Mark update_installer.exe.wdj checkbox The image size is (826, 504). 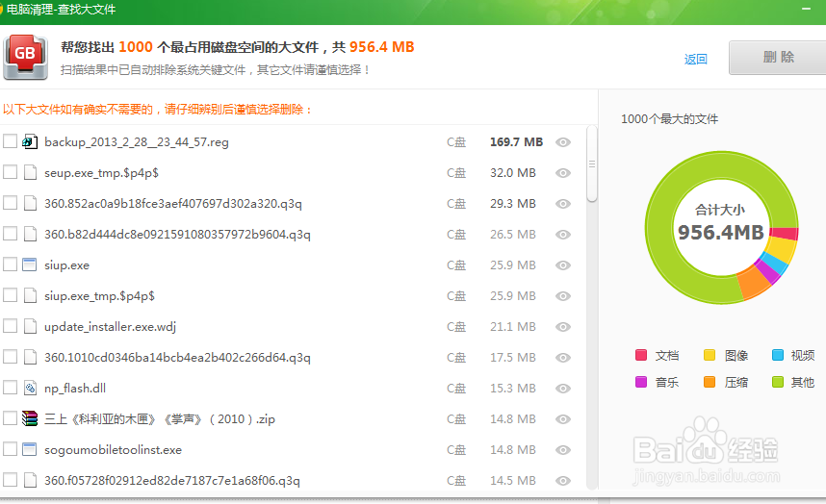coord(10,326)
